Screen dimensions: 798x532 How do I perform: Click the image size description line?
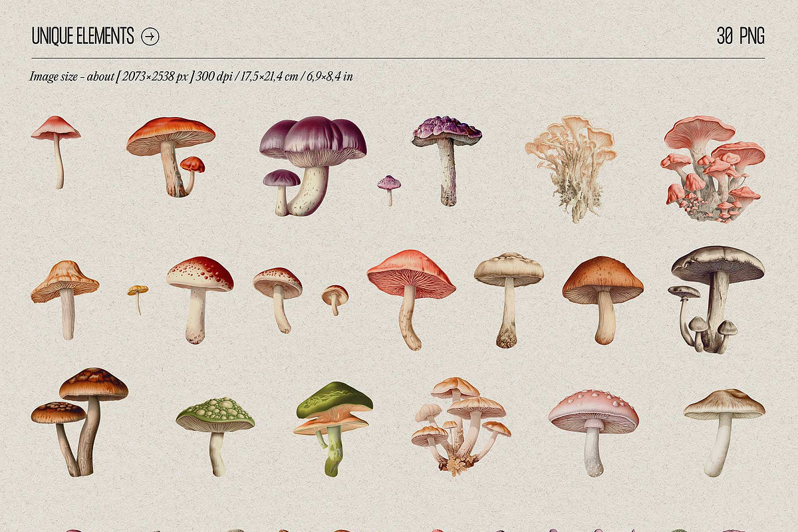(x=191, y=76)
